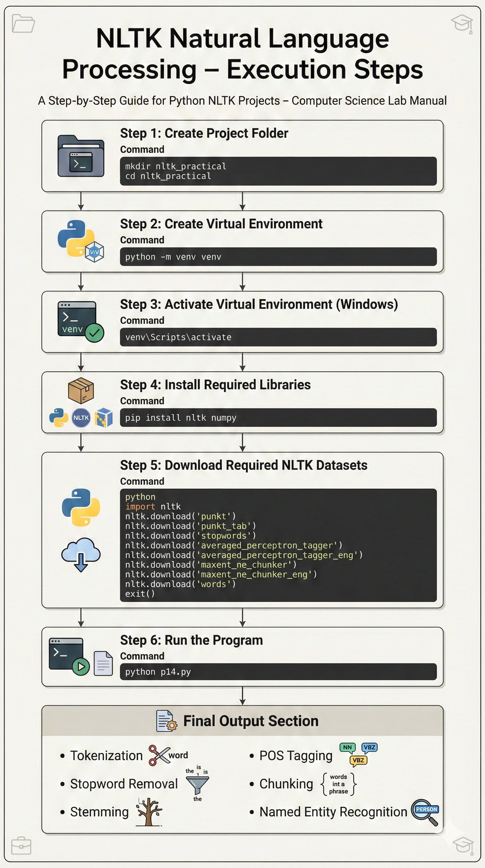Click the cardboard package box icon

81,390
